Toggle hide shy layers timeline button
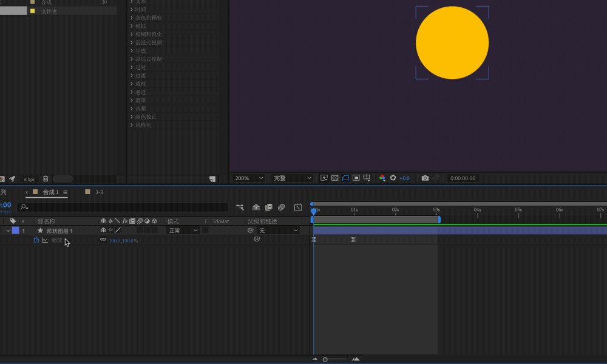The width and height of the screenshot is (607, 364). (x=256, y=207)
